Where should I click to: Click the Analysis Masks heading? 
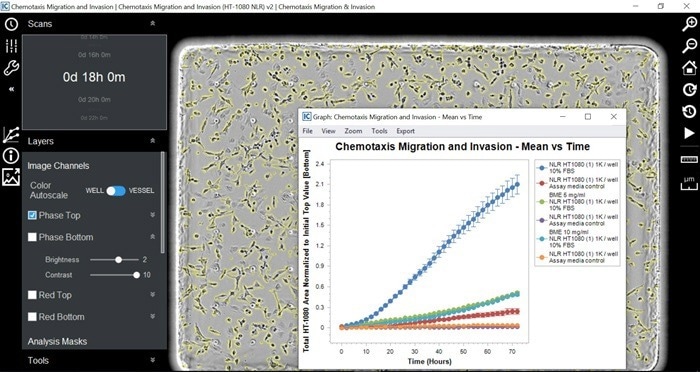(57, 342)
